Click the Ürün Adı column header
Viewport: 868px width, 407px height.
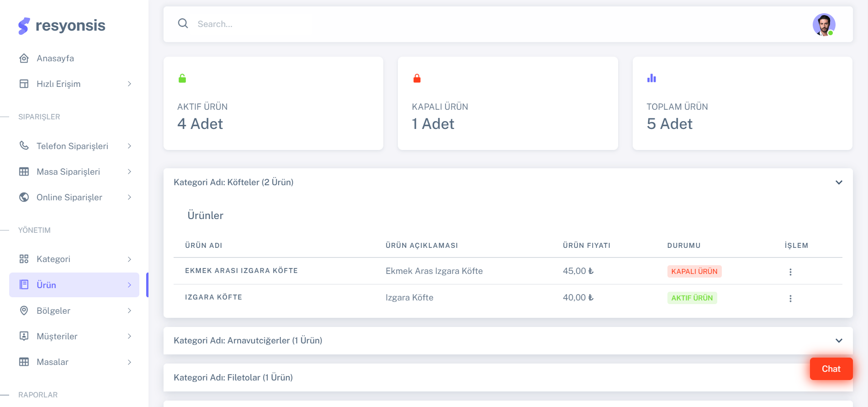pos(204,246)
